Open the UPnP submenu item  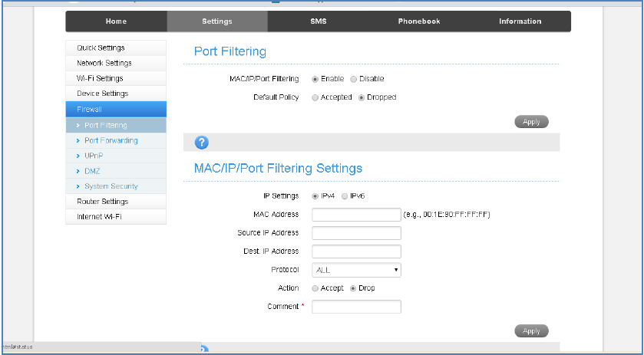[116, 156]
